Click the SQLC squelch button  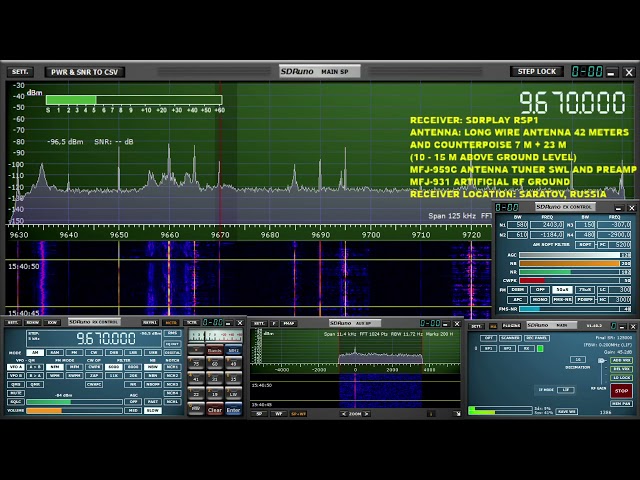tap(16, 402)
